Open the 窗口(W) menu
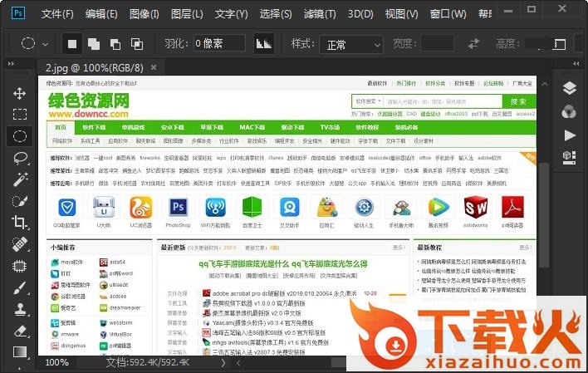This screenshot has width=588, height=373. tap(448, 14)
